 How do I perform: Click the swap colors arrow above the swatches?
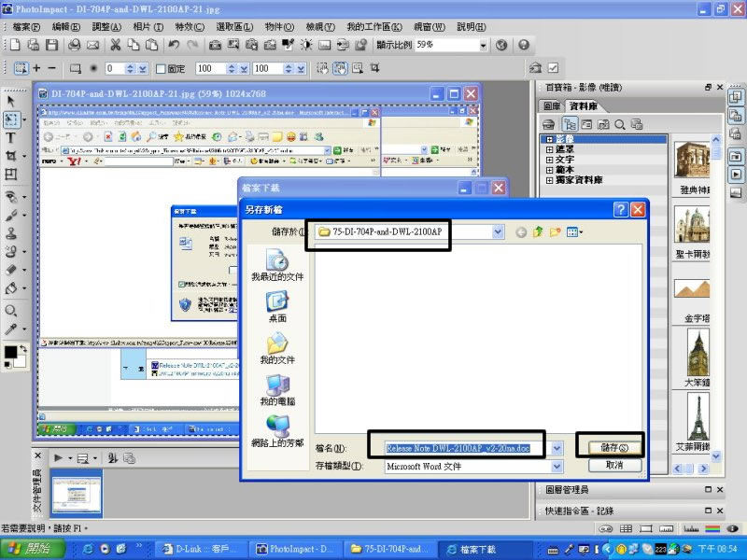point(22,349)
